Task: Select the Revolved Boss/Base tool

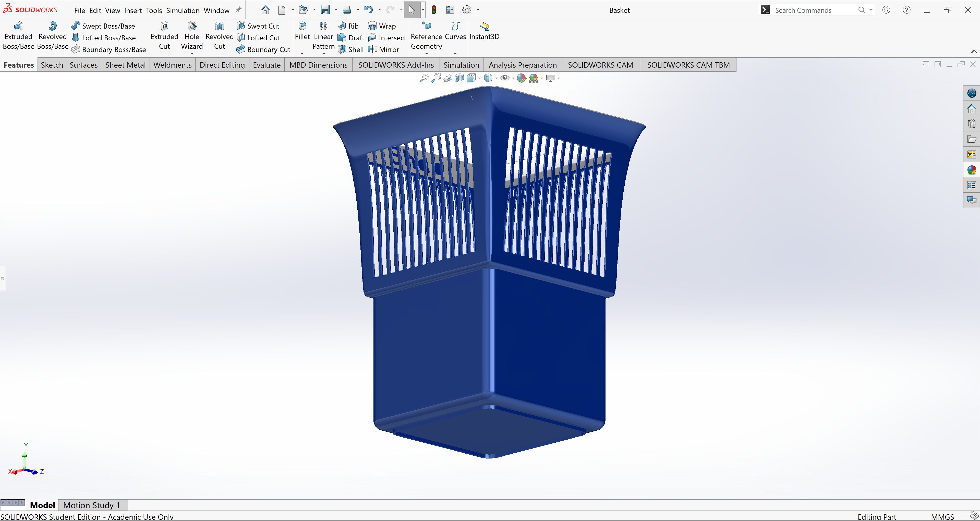Action: click(x=53, y=36)
